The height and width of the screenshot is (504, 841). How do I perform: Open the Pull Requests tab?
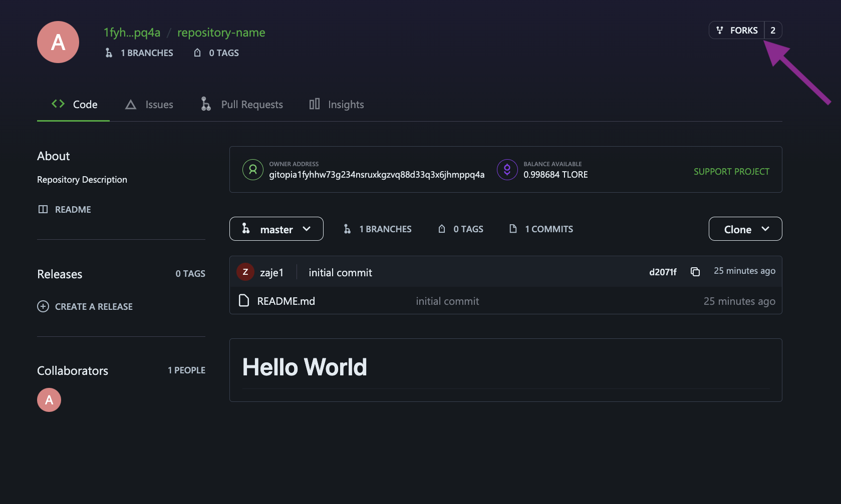click(242, 105)
